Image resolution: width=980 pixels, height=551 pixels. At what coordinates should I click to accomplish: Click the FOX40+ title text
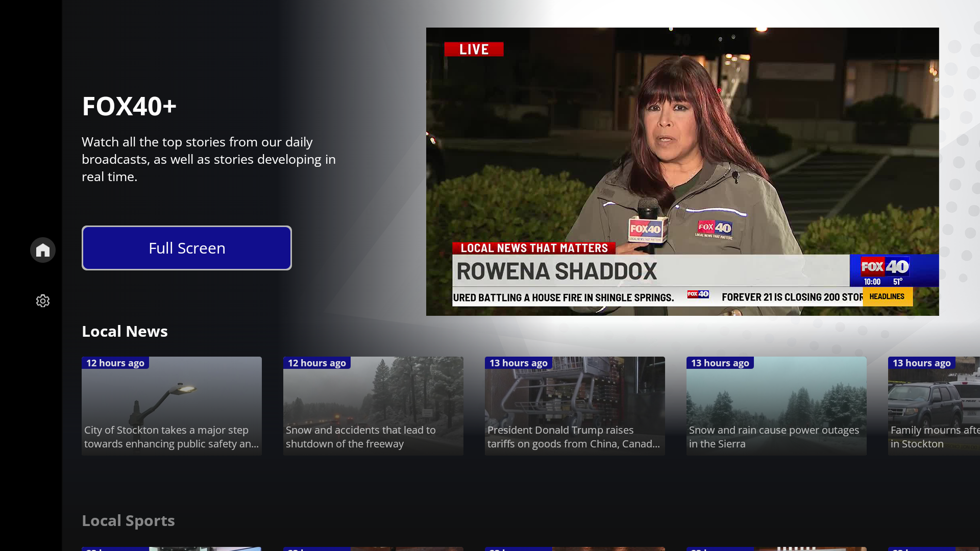pos(129,106)
